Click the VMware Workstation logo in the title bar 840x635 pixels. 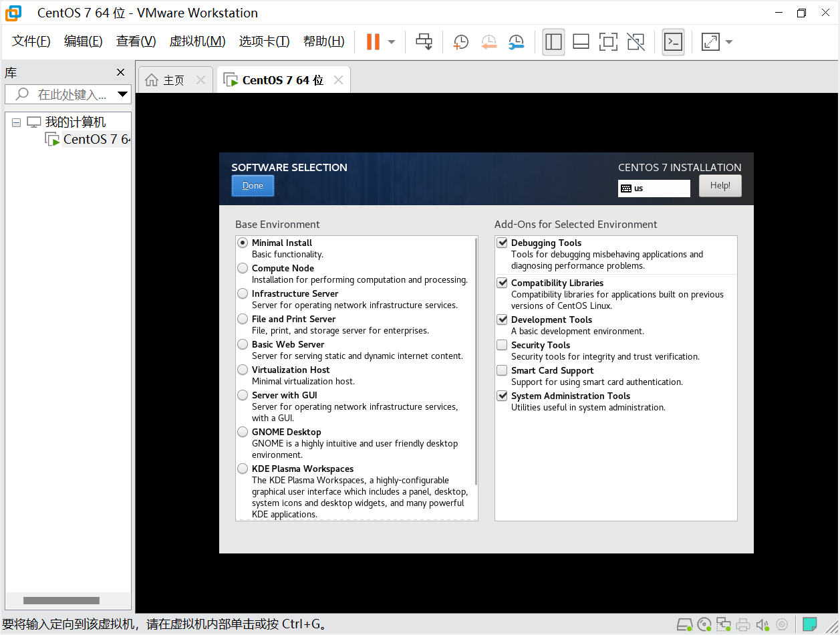13,13
